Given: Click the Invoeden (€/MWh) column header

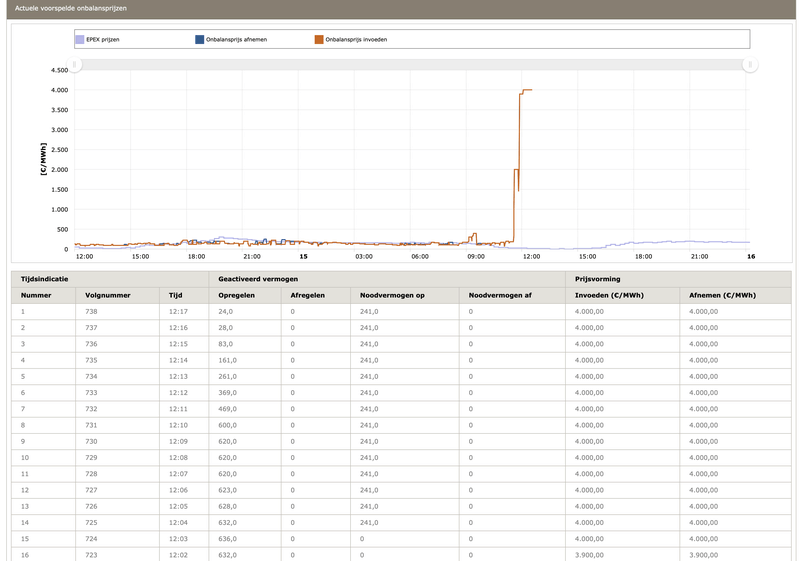Looking at the screenshot, I should [609, 295].
